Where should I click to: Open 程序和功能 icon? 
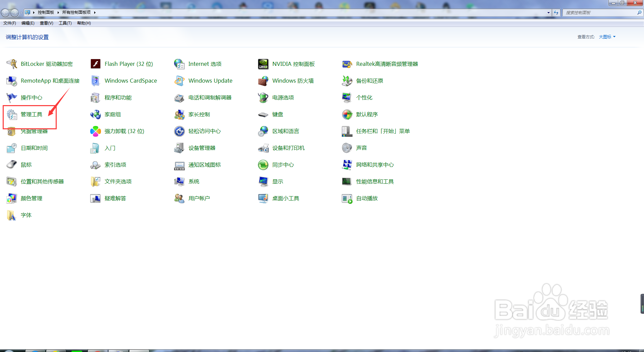[x=96, y=97]
